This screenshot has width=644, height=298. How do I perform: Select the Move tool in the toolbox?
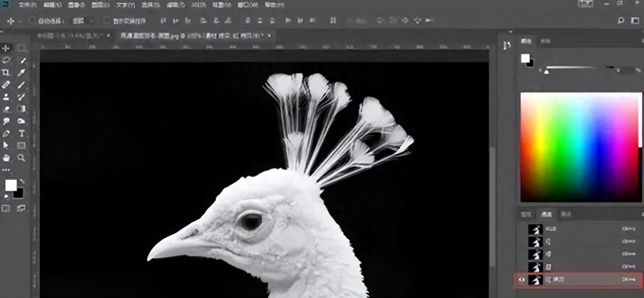[7, 48]
